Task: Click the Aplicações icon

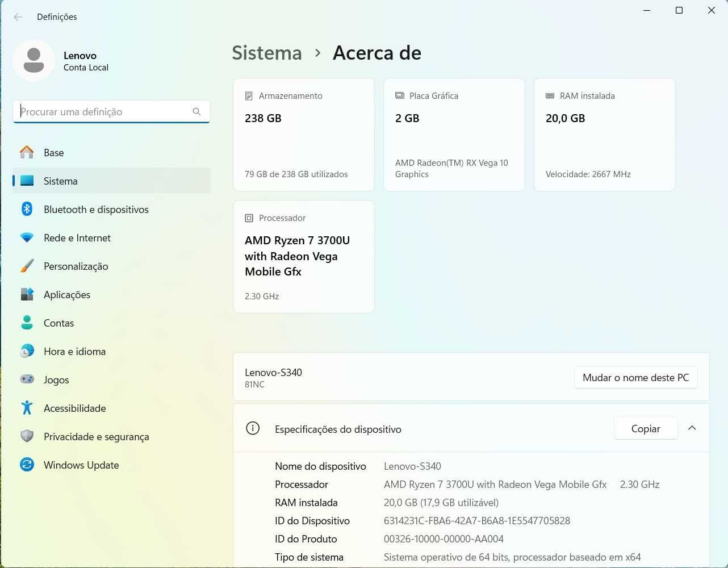Action: click(x=27, y=294)
